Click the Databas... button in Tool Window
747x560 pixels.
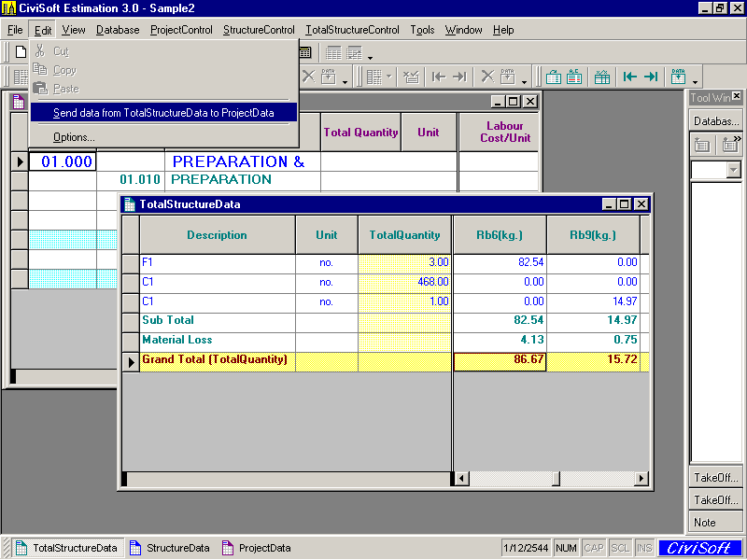[715, 121]
